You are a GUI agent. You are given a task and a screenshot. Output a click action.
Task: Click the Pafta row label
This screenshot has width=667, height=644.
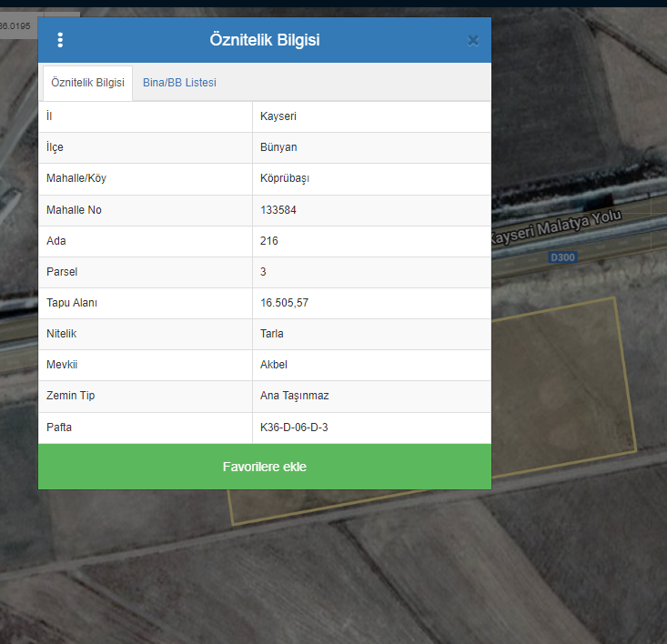point(59,428)
